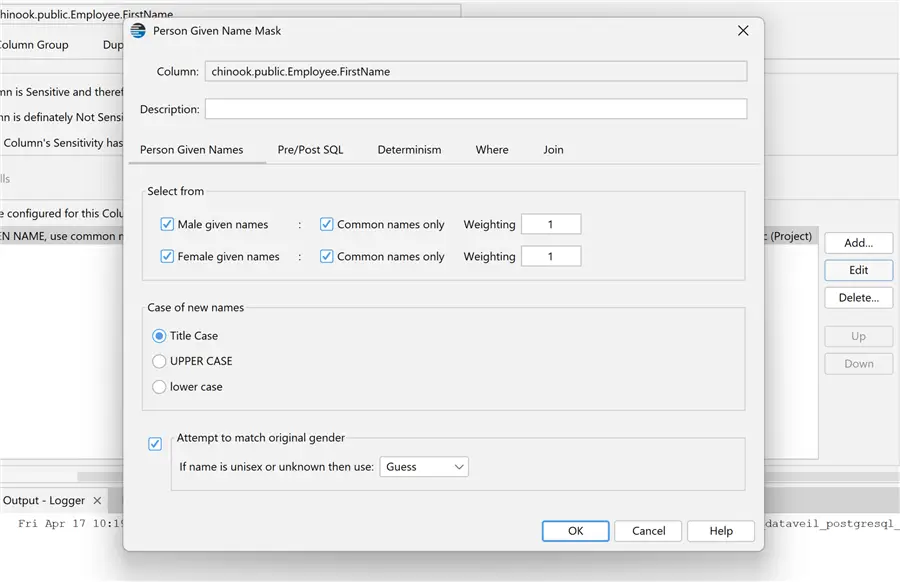
Task: Select lower case radio button
Action: (159, 387)
